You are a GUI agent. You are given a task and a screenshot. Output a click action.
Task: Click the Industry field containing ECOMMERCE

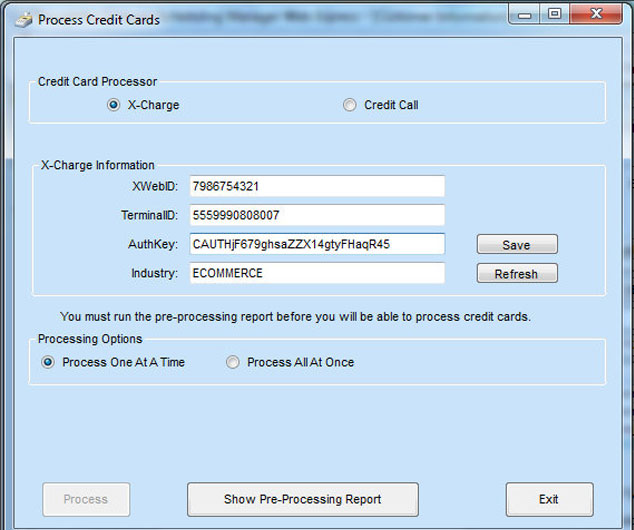[316, 273]
